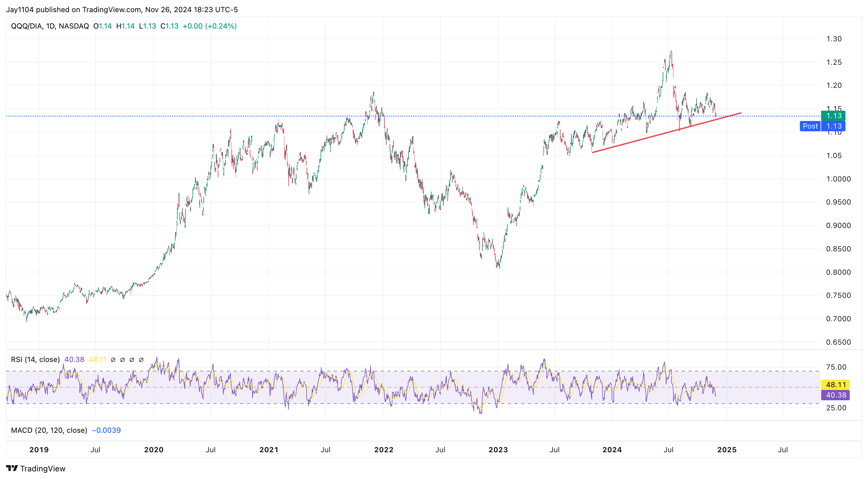Click the first RSI null-value symbol
Screen dimensions: 868x479
pos(113,360)
